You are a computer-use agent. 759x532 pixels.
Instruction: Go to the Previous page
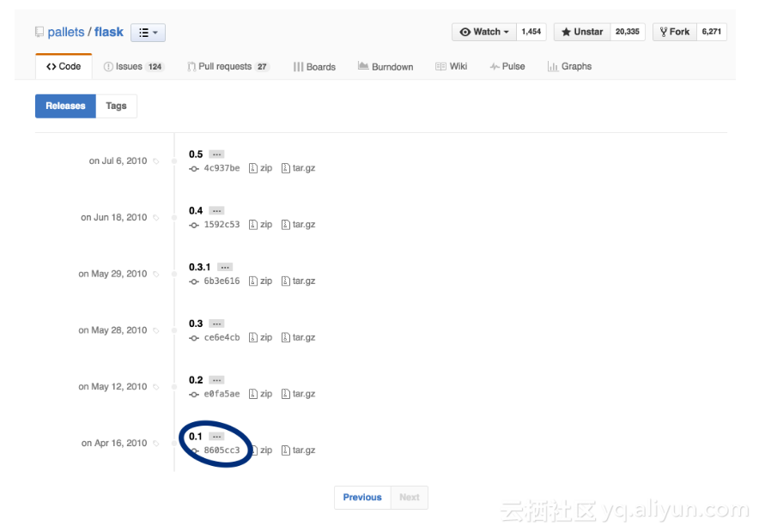pos(362,497)
